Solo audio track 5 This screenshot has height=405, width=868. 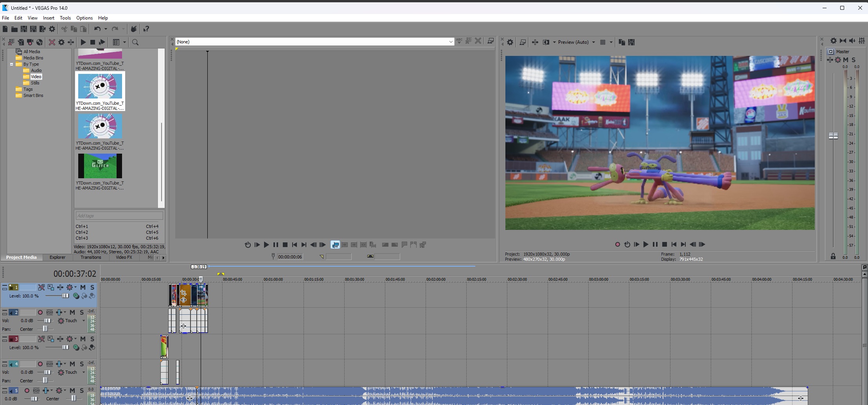pyautogui.click(x=82, y=391)
